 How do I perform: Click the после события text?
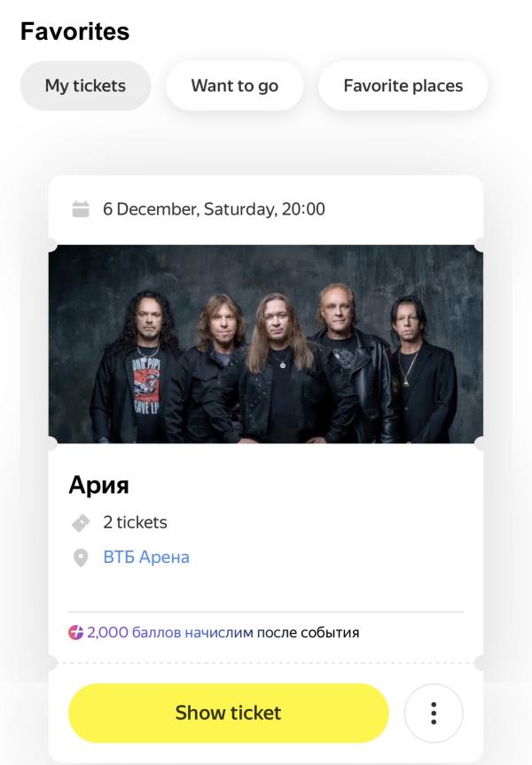pos(309,633)
